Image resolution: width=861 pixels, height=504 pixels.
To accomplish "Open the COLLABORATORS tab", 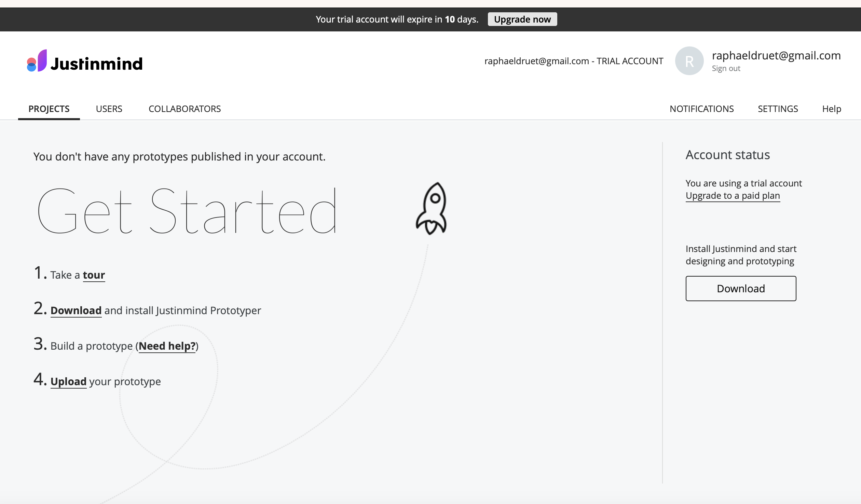I will [184, 109].
